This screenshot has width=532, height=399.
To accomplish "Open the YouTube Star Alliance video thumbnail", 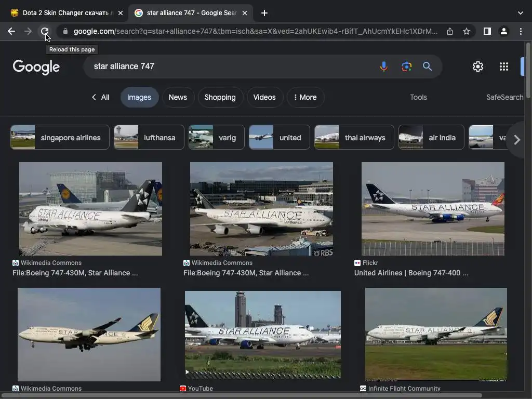I will click(x=263, y=335).
